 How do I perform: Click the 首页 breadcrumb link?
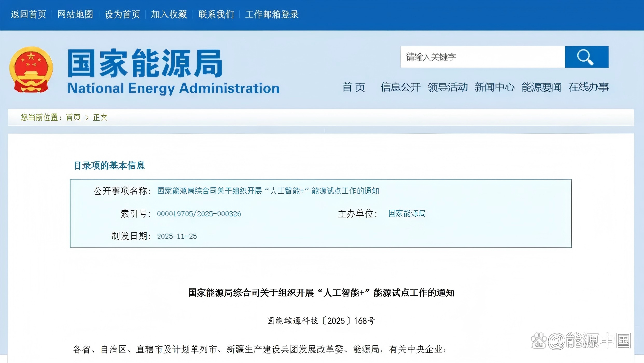point(73,117)
